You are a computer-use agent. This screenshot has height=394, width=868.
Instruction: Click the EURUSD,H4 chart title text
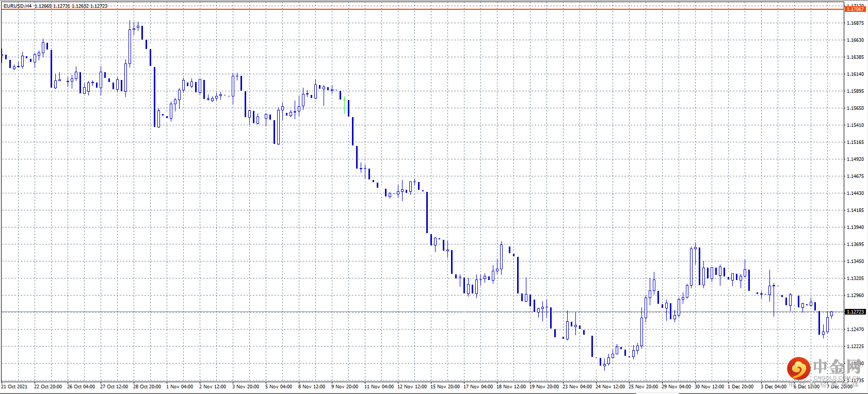click(x=18, y=6)
